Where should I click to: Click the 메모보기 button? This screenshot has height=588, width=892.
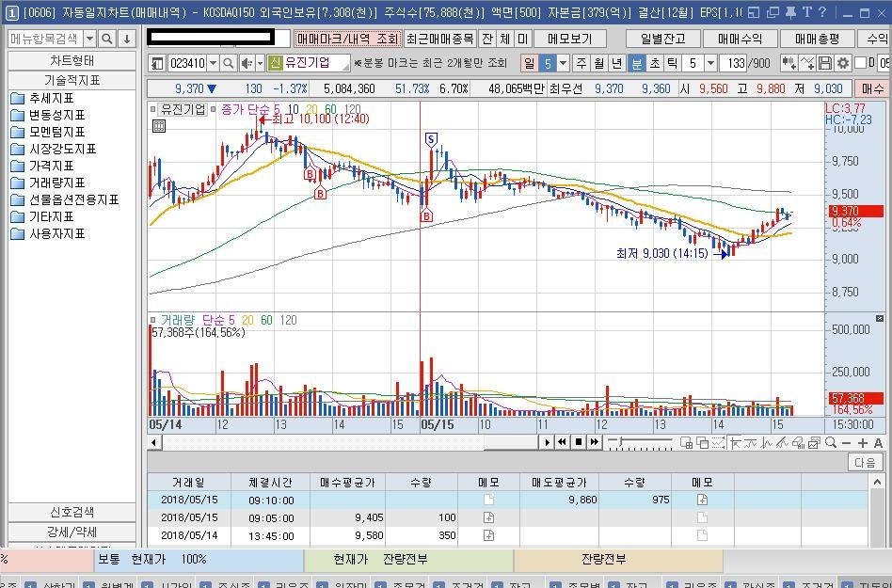pyautogui.click(x=569, y=39)
